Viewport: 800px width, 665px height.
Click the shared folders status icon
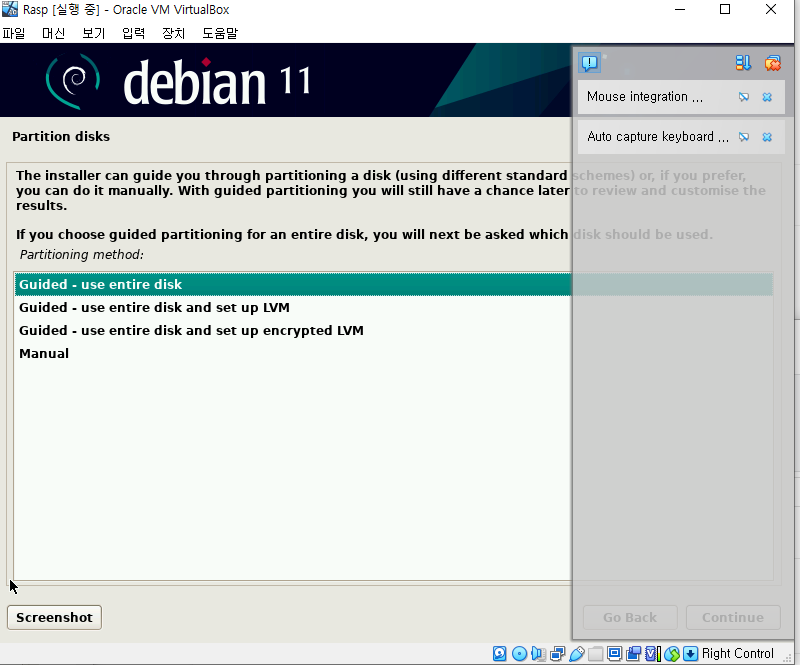[595, 653]
